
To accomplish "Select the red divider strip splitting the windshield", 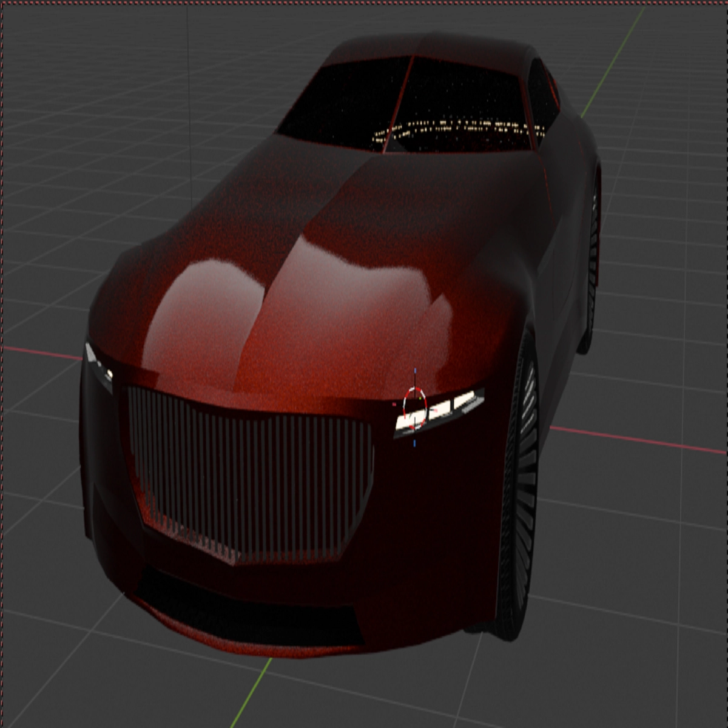I will pyautogui.click(x=397, y=103).
